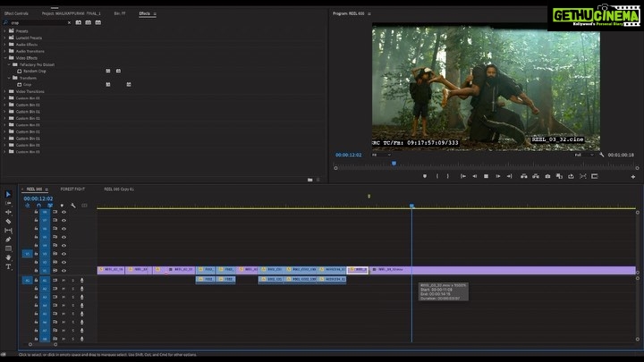Click Mark Out in Program monitor
Image resolution: width=644 pixels, height=362 pixels.
point(448,176)
